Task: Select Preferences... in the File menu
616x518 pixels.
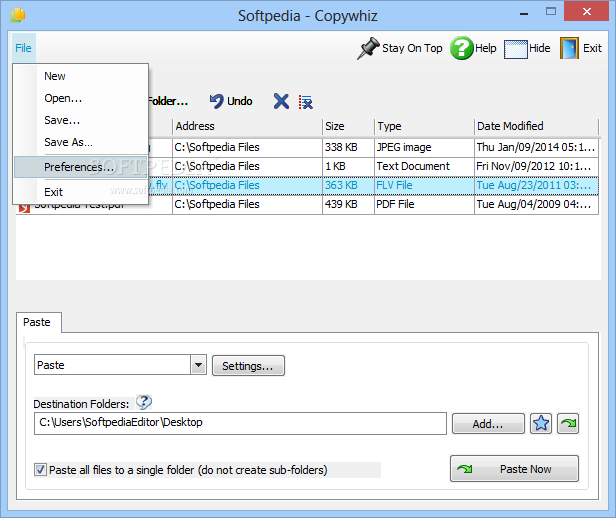Action: click(x=81, y=167)
